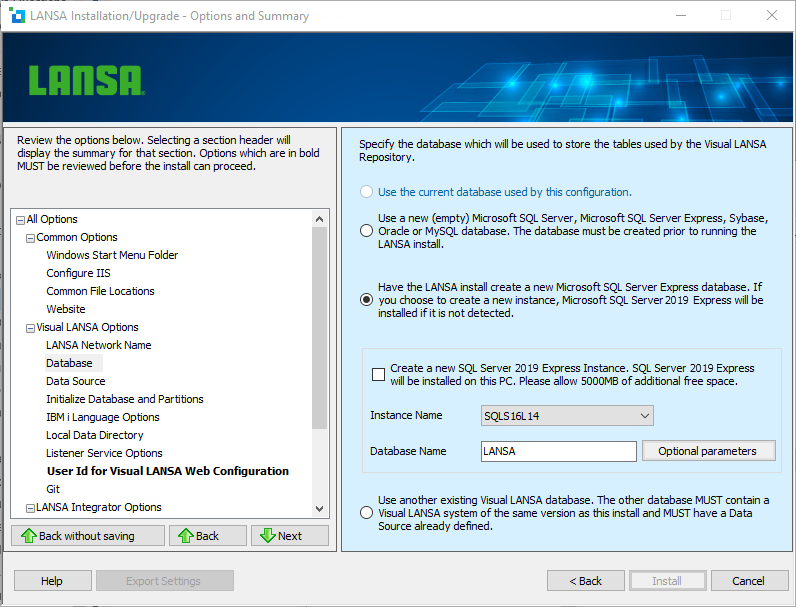
Task: Click the bottom '< Back' button
Action: coord(586,581)
